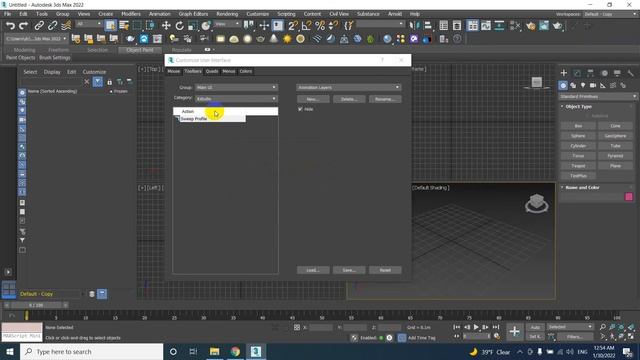Open the reference coordinate View dropdown
Image resolution: width=640 pixels, height=360 pixels.
click(227, 24)
